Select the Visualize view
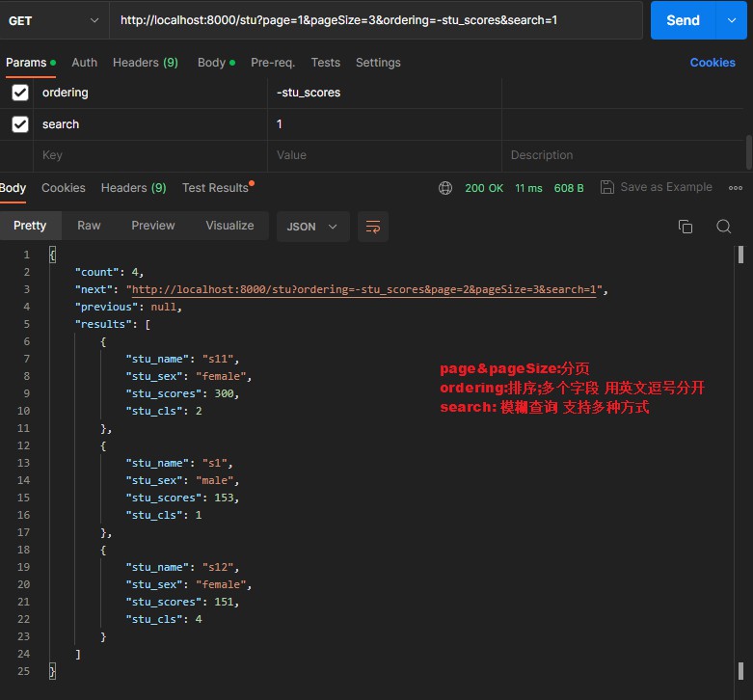This screenshot has width=753, height=700. 229,226
